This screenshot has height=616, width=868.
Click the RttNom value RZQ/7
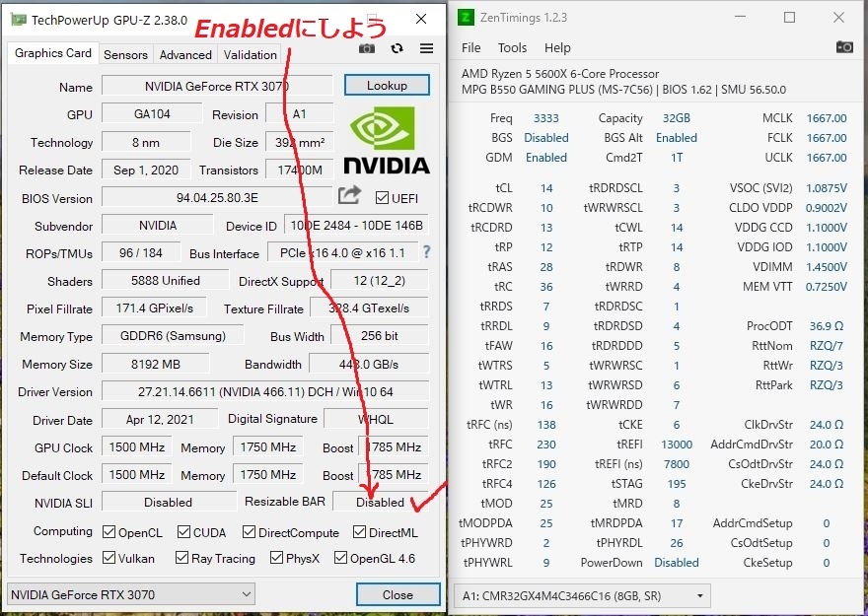pyautogui.click(x=826, y=346)
